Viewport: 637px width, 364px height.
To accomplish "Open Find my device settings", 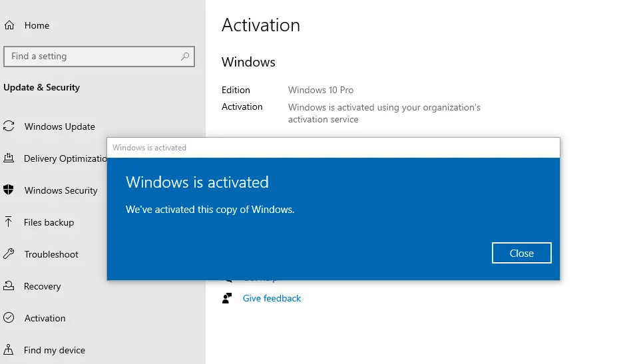I will 55,350.
